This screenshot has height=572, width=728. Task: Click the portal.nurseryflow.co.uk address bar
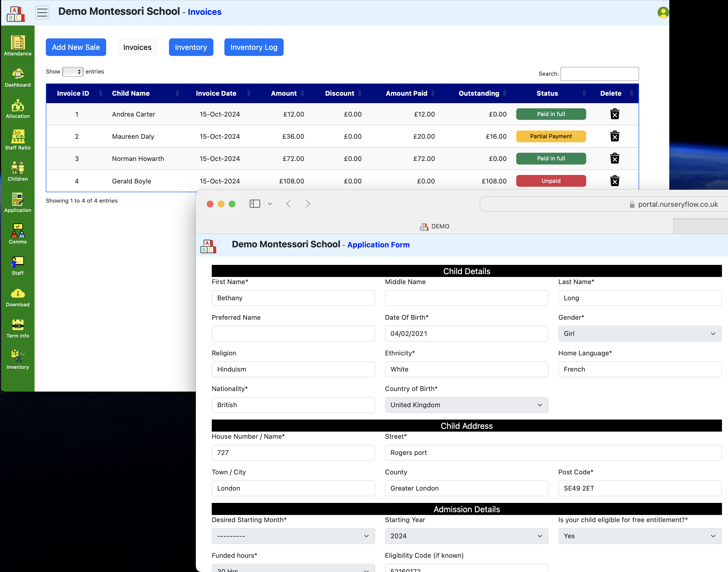coord(604,204)
